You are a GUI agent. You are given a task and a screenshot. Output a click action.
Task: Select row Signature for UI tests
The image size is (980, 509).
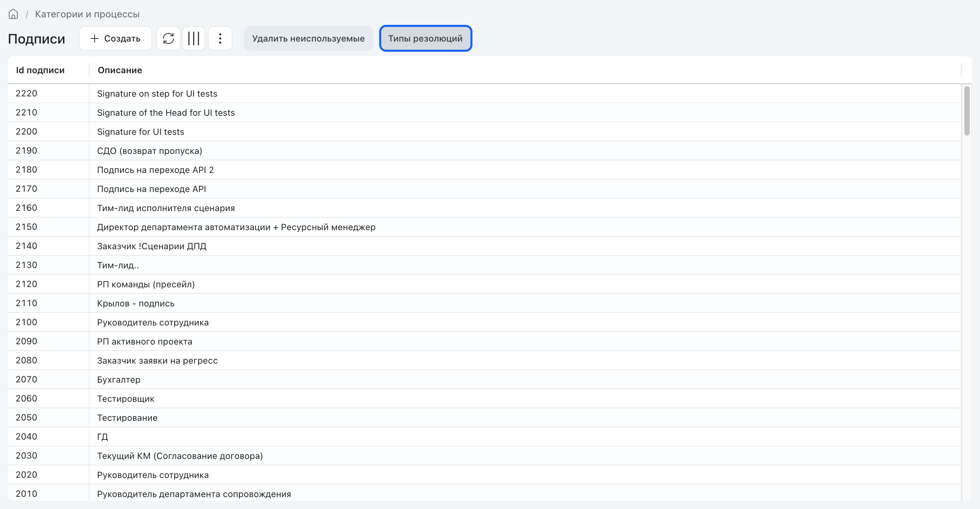484,132
